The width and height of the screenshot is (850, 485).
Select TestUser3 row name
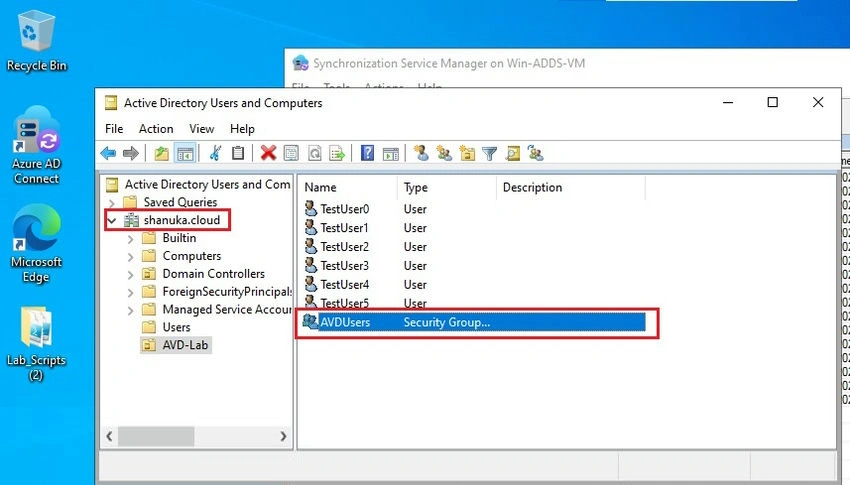click(x=344, y=266)
